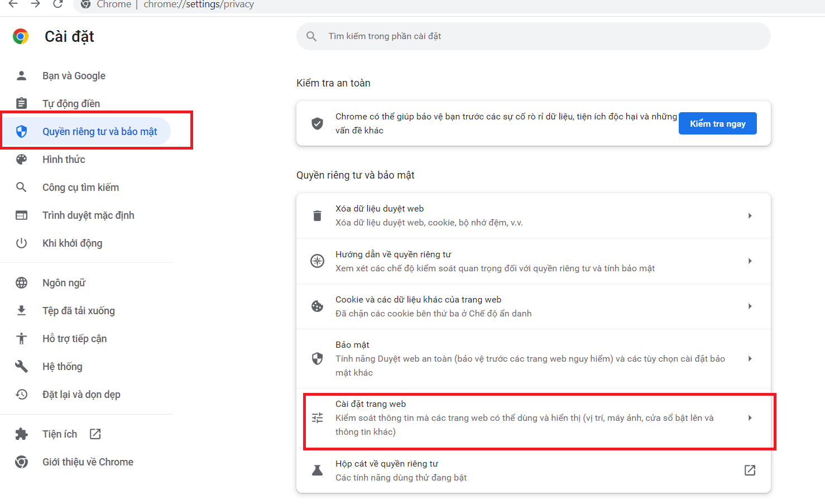Open Cookie và các dữ liệu khác của trang web

click(533, 306)
